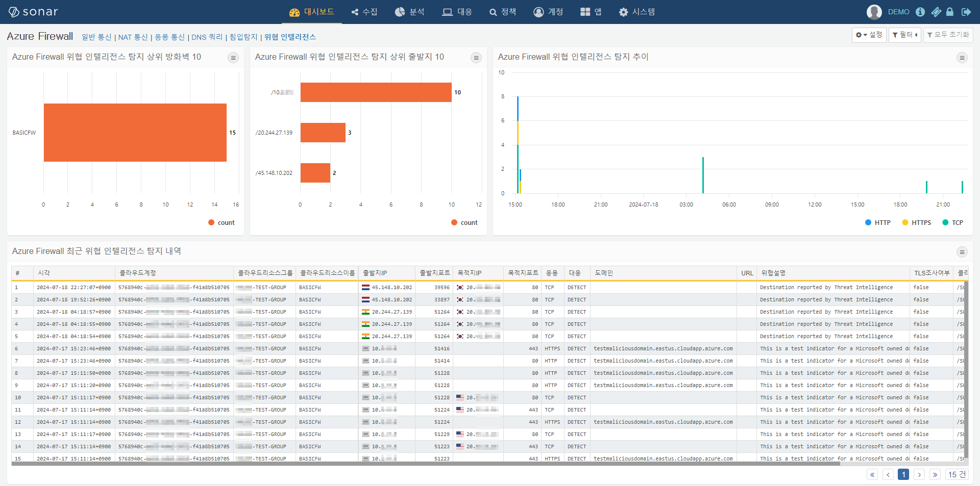Open the 분석 menu
Image resolution: width=980 pixels, height=486 pixels.
409,12
